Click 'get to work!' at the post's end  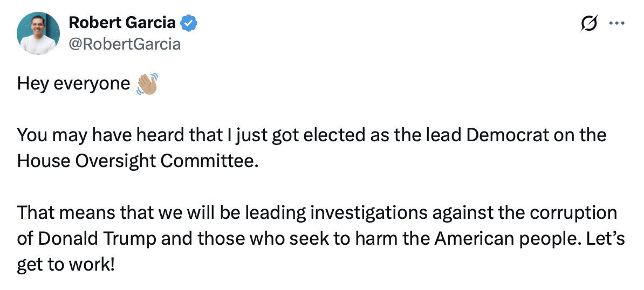coord(66,265)
